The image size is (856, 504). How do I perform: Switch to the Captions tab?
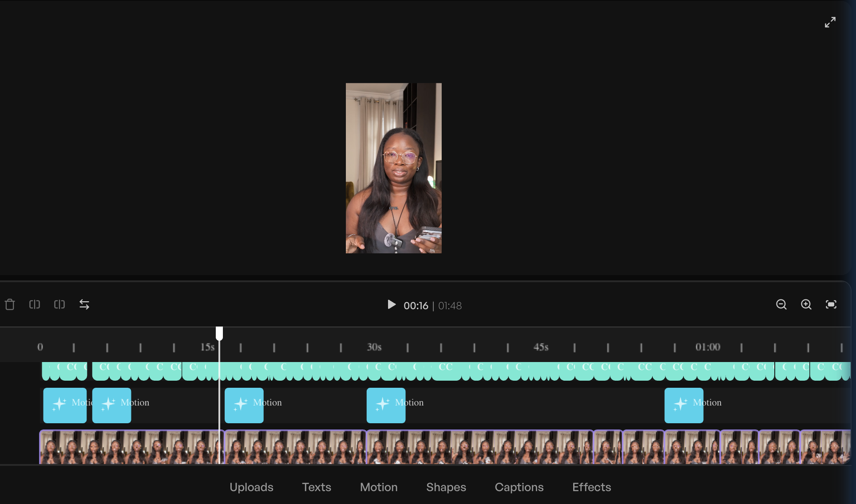pyautogui.click(x=519, y=487)
